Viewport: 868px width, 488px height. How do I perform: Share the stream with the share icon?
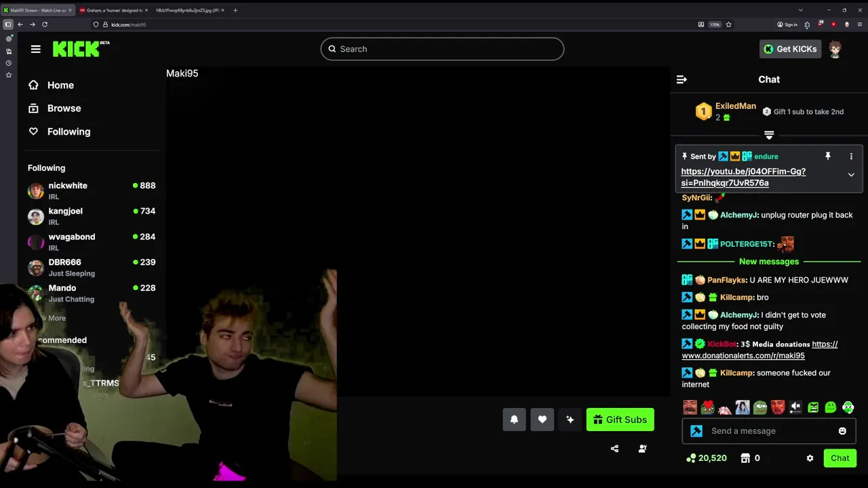[614, 449]
